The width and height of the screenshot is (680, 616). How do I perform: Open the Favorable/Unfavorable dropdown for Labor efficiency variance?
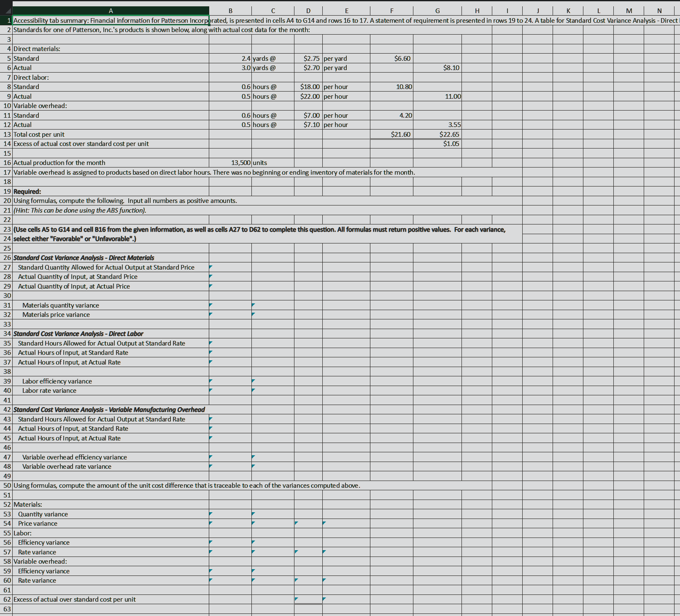273,381
